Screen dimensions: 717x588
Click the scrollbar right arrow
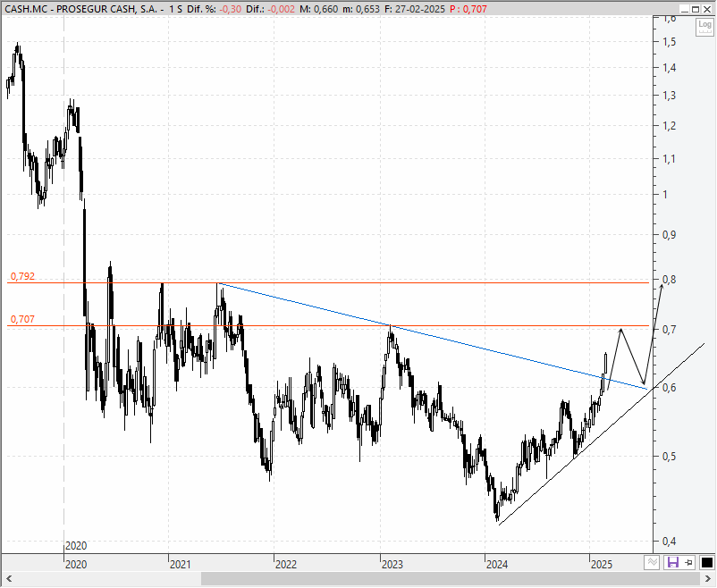click(x=707, y=579)
